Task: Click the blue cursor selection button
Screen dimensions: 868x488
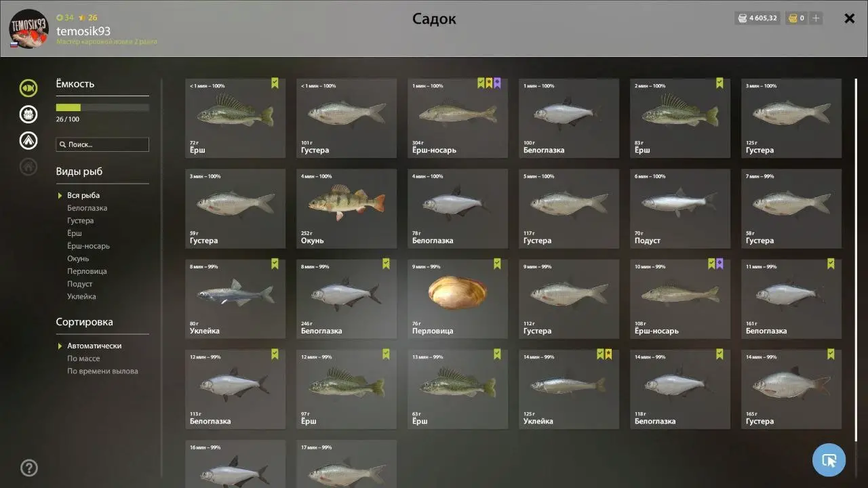Action: click(829, 460)
